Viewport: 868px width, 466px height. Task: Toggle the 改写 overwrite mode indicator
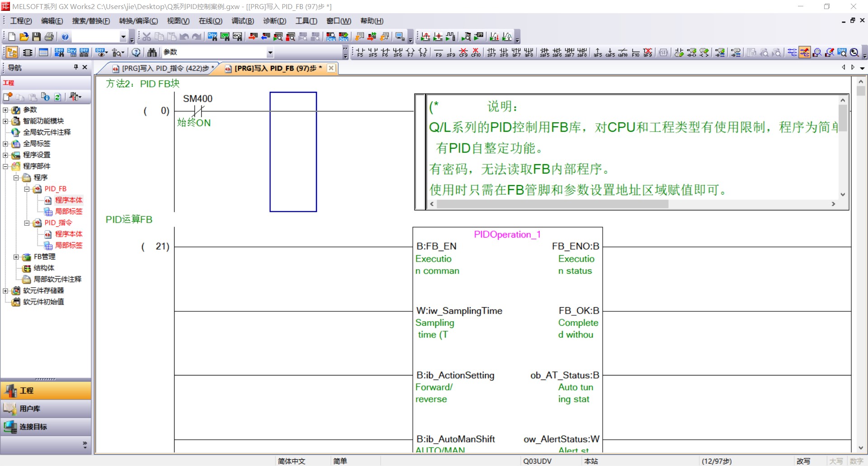(x=803, y=461)
